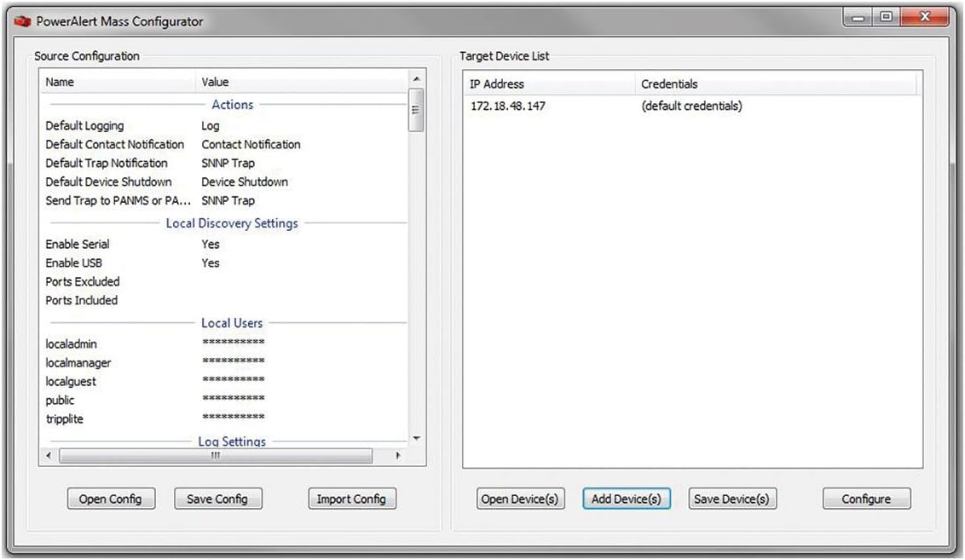Click the Add Device(s) button
Viewport: 965px width, 560px height.
click(x=627, y=499)
